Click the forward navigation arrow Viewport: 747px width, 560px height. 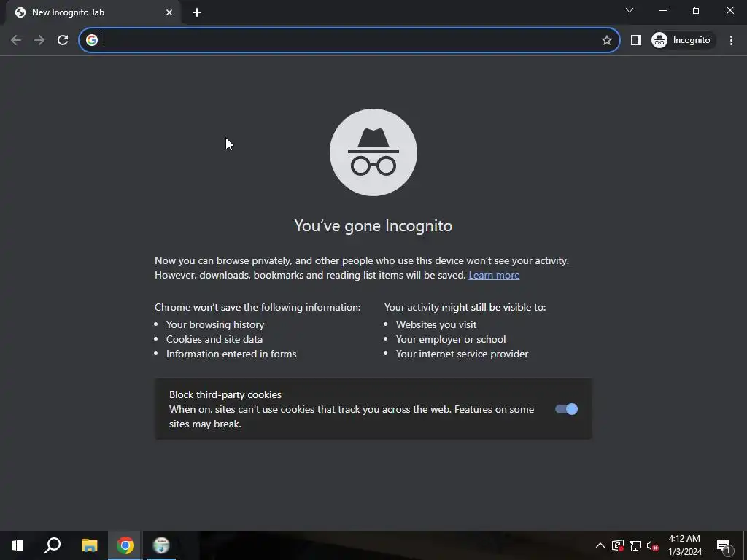pos(39,40)
